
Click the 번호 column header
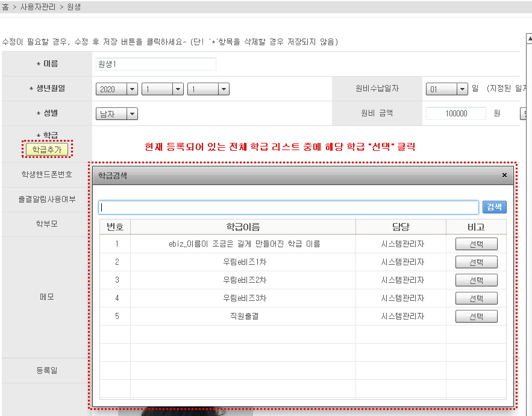[115, 227]
